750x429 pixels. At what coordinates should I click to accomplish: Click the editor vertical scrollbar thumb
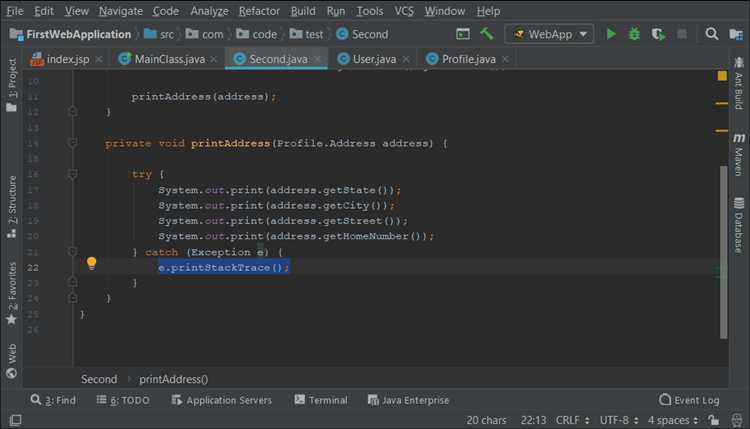724,252
